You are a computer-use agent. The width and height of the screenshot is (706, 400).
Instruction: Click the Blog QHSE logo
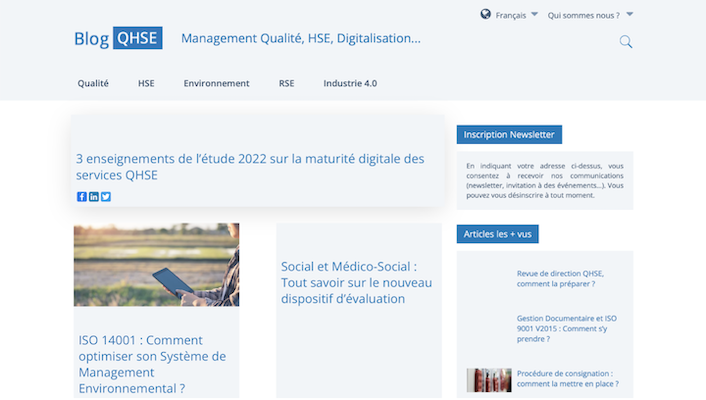[118, 38]
